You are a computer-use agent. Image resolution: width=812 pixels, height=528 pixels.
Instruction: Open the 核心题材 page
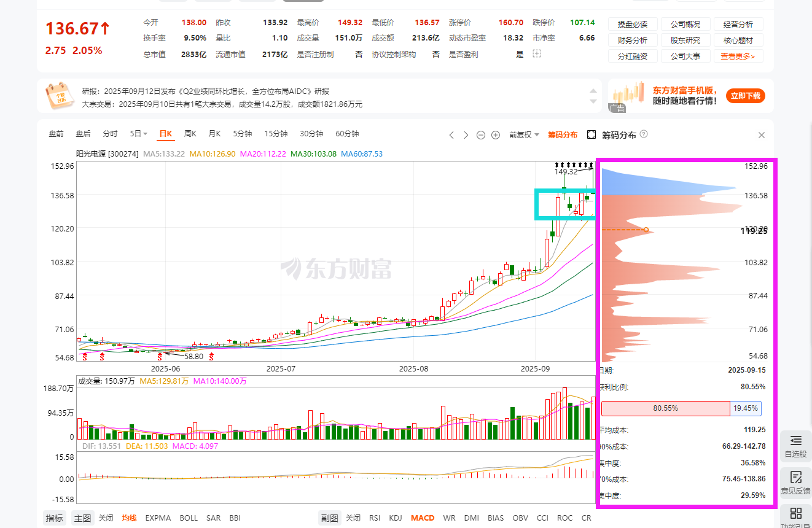pos(738,41)
